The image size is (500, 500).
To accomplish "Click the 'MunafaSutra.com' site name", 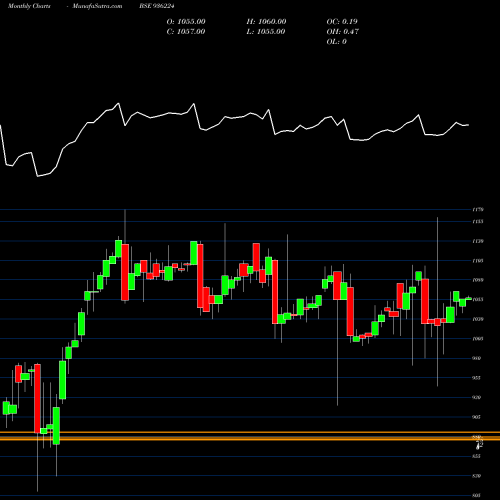I will pos(97,6).
